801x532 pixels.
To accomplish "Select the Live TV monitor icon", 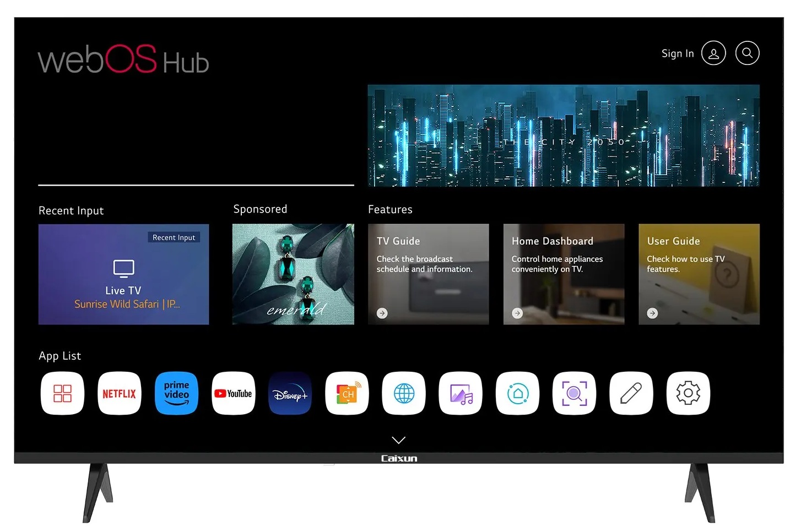I will tap(123, 269).
